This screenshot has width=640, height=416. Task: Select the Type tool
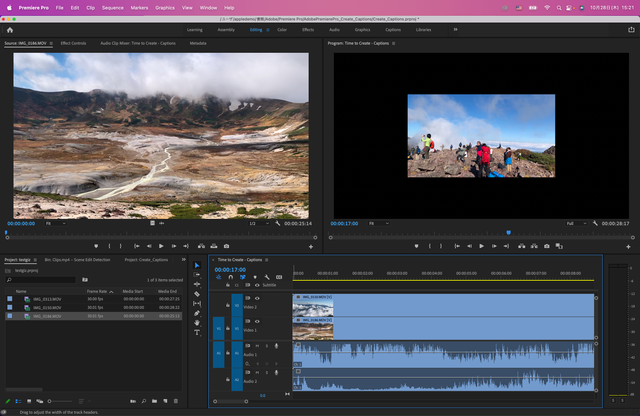click(197, 332)
